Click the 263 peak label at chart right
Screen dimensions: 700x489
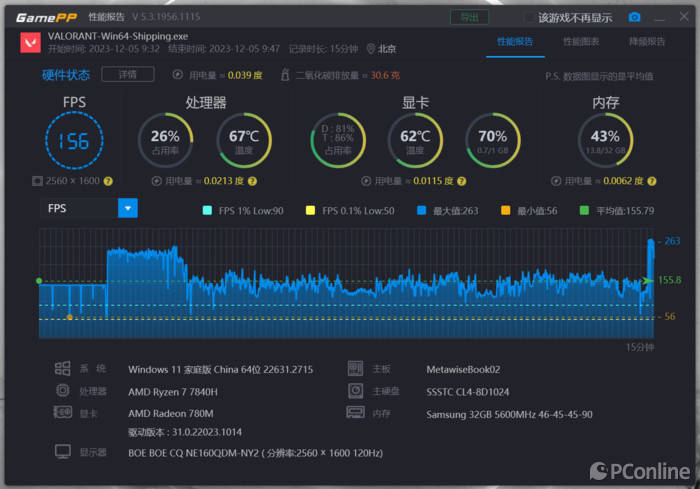coord(672,241)
